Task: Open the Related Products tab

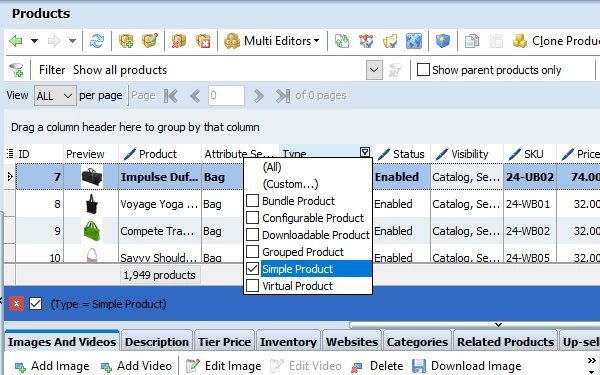Action: [x=505, y=342]
